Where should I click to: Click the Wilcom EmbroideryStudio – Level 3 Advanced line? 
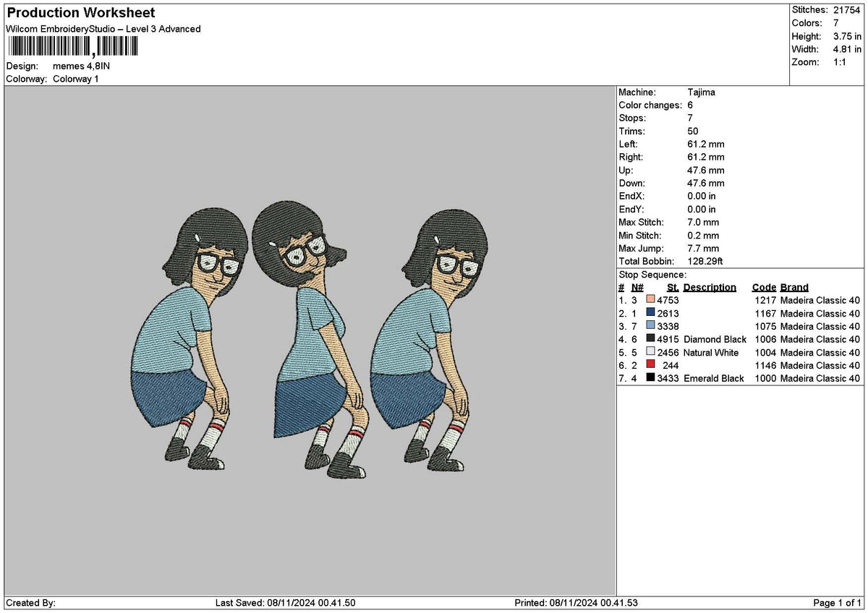[103, 29]
